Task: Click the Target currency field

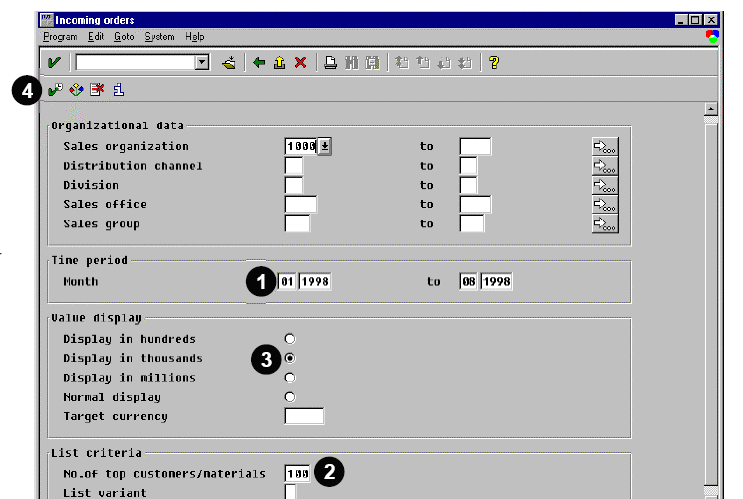Action: click(x=304, y=416)
